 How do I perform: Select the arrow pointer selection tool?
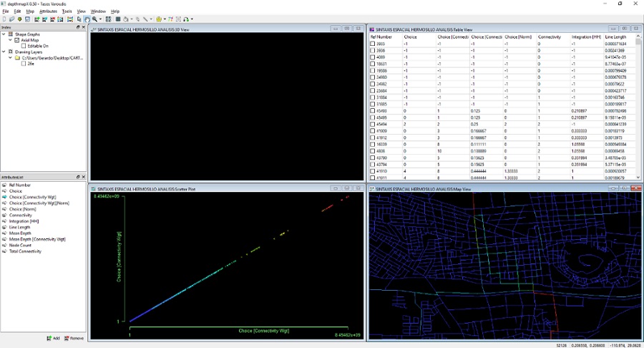click(x=79, y=19)
